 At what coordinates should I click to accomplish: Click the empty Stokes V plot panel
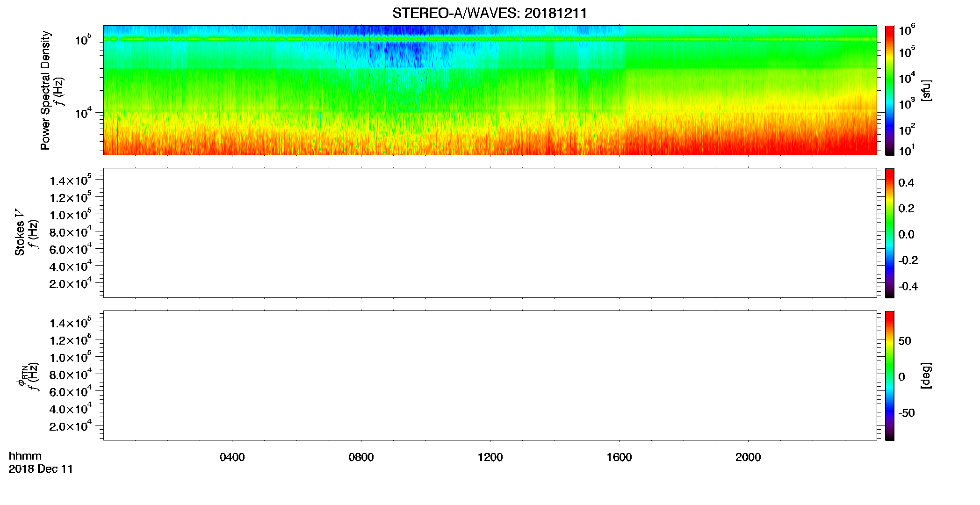[x=490, y=233]
